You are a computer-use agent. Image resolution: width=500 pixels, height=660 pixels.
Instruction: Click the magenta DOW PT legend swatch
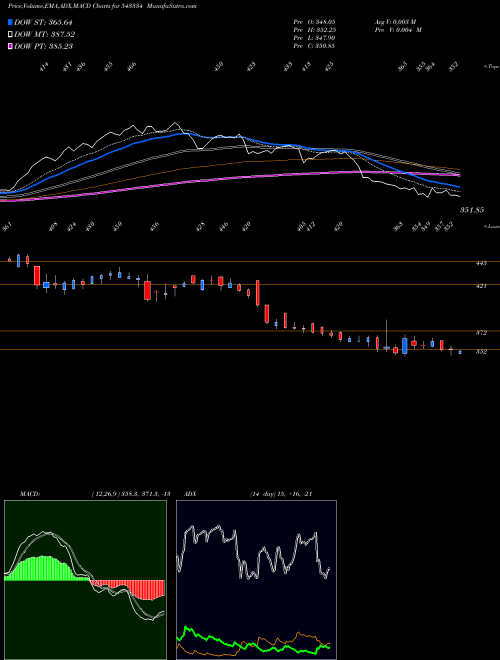point(10,46)
